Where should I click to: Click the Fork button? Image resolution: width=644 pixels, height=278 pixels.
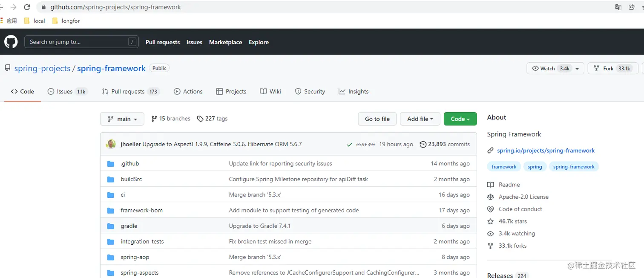[x=613, y=68]
